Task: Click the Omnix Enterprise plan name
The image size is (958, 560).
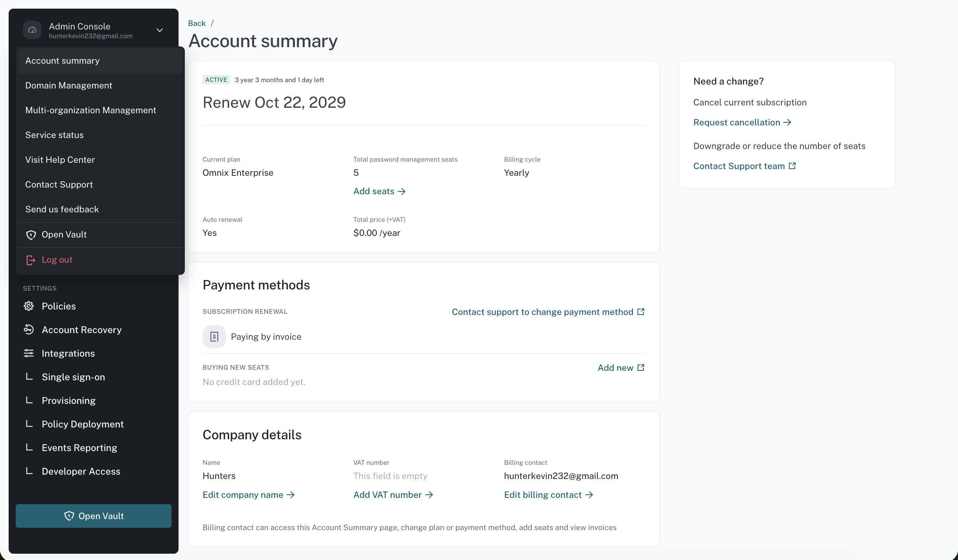Action: [238, 173]
